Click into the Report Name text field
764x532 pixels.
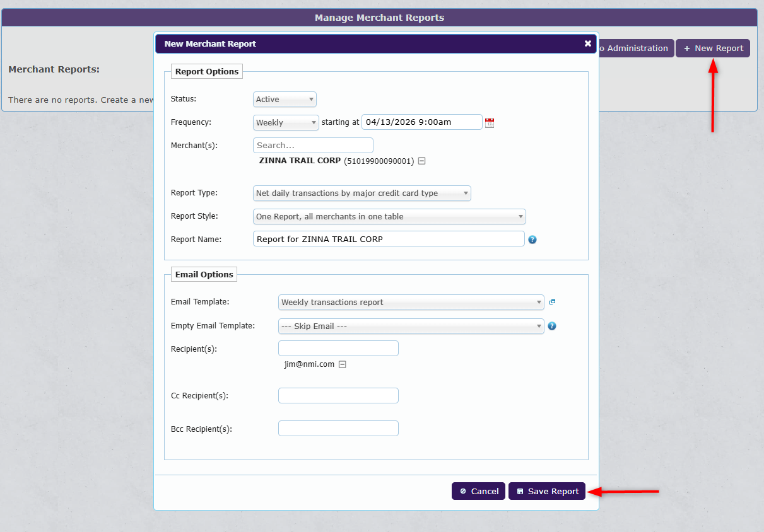389,239
